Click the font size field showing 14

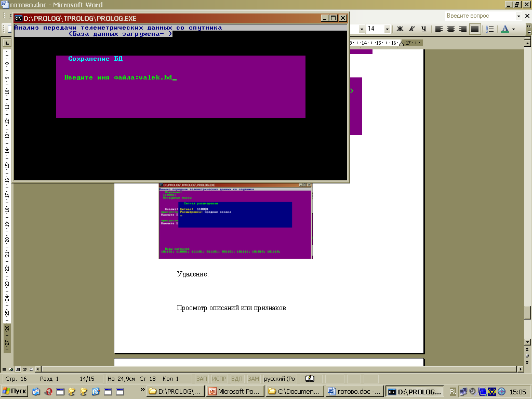(x=375, y=29)
